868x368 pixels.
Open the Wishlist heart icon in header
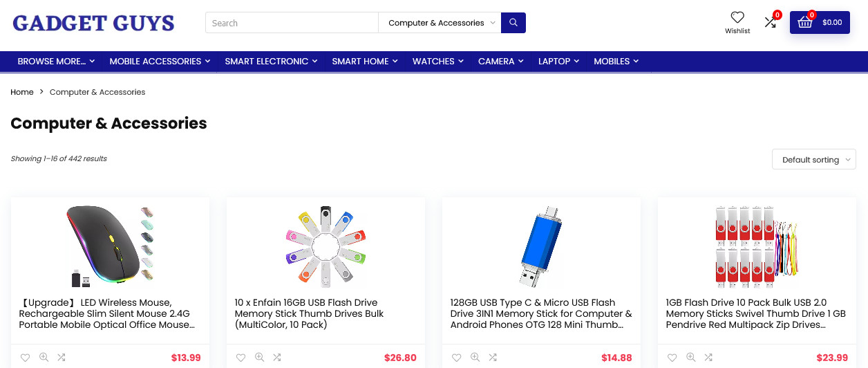pyautogui.click(x=737, y=18)
